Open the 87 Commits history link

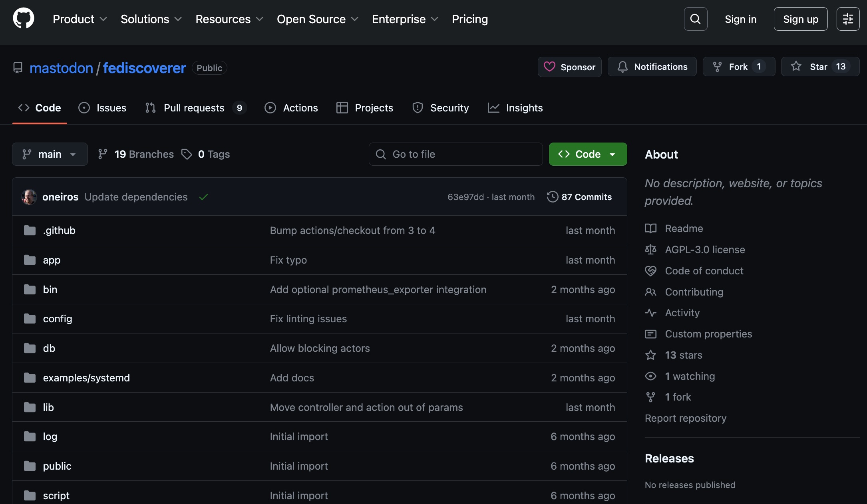(580, 197)
